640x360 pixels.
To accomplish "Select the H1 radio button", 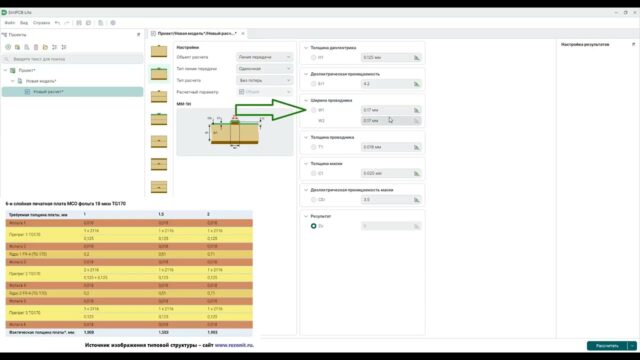I will [x=313, y=58].
